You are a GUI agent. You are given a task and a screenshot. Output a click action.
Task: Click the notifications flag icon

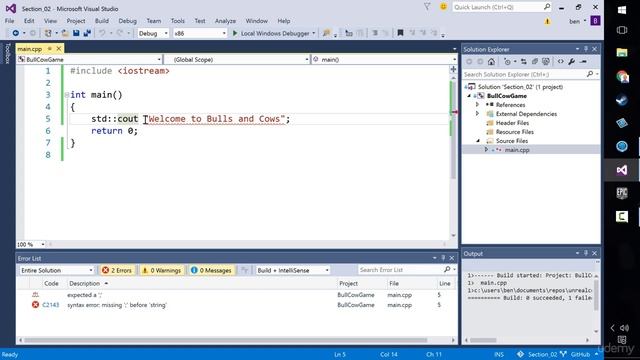pyautogui.click(x=427, y=7)
